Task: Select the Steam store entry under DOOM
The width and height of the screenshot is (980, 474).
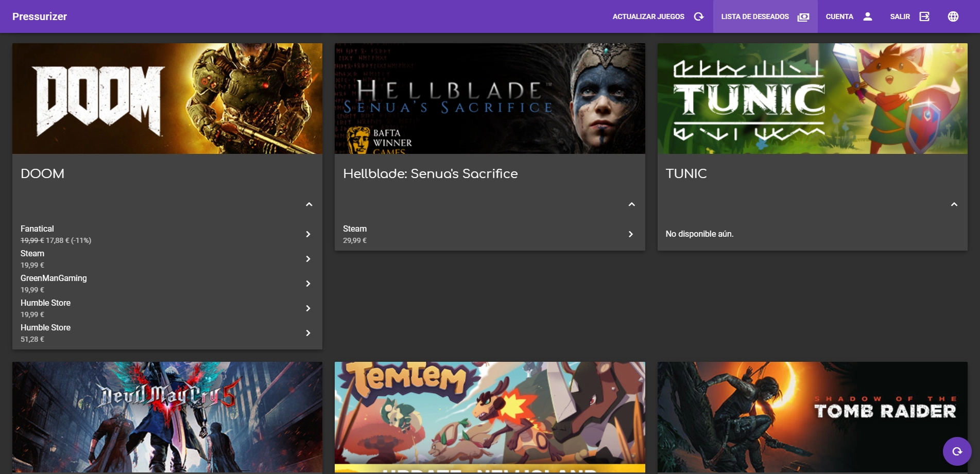Action: (167, 259)
